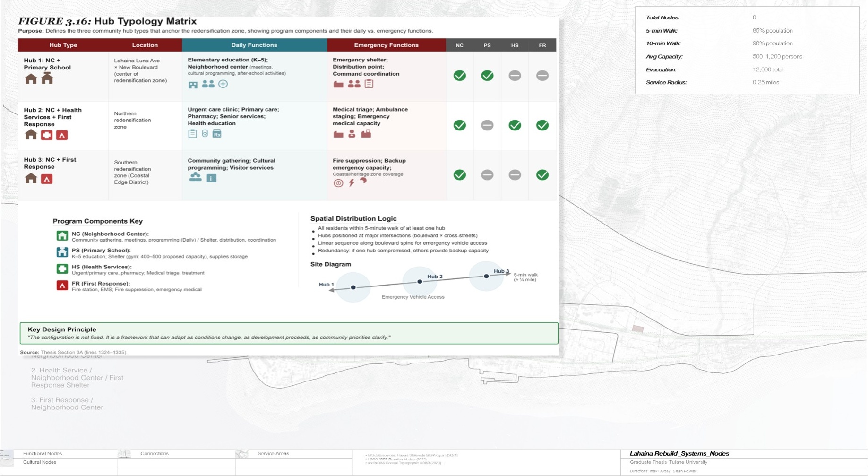Select the school building icon under Hub 1 daily functions
This screenshot has height=476, width=868.
(193, 84)
